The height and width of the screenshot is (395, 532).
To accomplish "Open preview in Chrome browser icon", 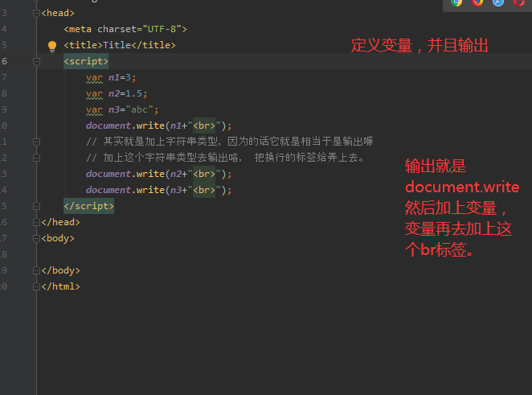I will coord(456,2).
